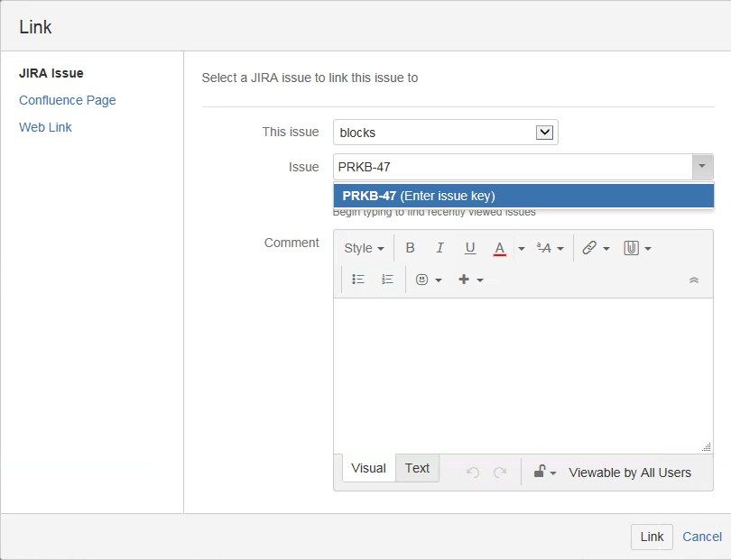Switch to the Text editor tab
Screen dimensions: 731x560
[x=417, y=468]
